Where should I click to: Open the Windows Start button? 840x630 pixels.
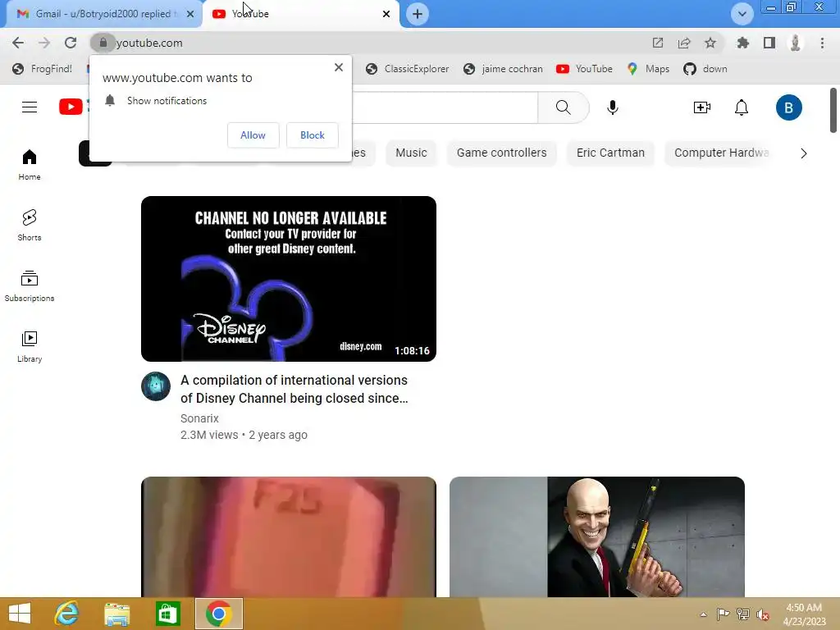coord(20,614)
